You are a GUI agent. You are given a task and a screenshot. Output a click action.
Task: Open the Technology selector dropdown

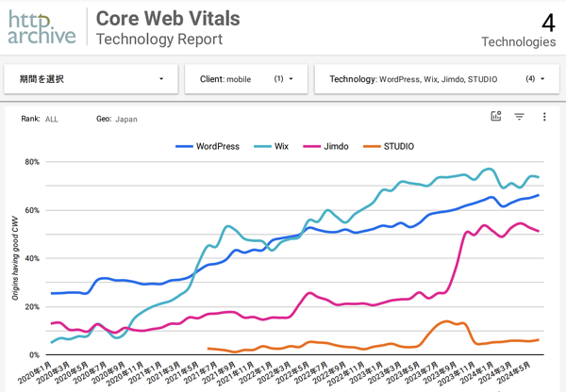pos(437,79)
